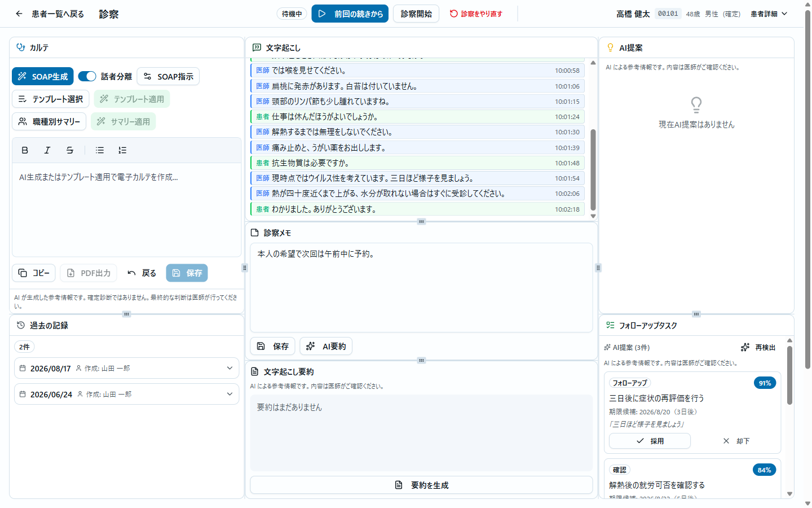The image size is (812, 508).
Task: Generate SOAP with SOAP生成 button
Action: coord(43,76)
